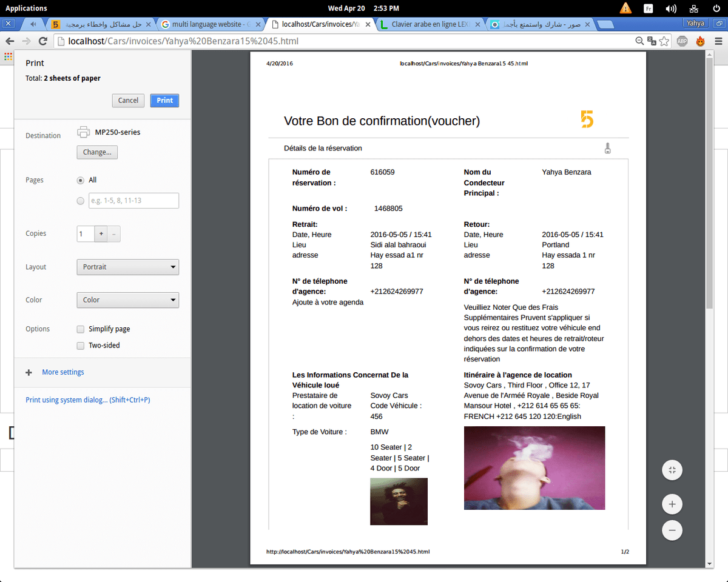Enable the Simplify page checkbox
Screen dimensions: 728x582
[80, 329]
